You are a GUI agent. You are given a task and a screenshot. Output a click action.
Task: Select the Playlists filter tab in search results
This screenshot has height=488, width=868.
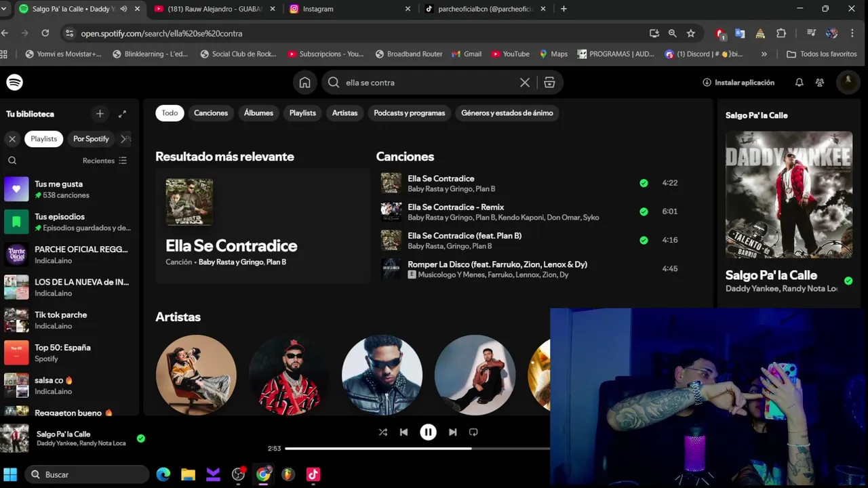[302, 113]
